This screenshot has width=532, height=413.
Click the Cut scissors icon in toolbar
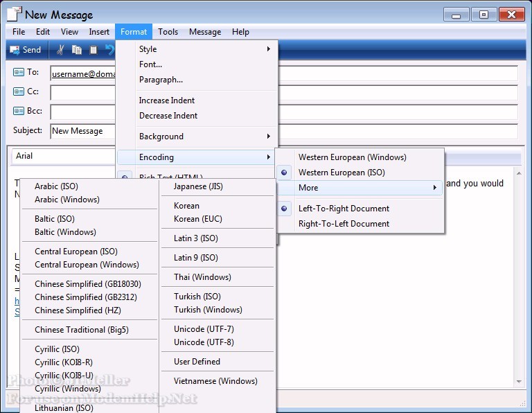60,50
